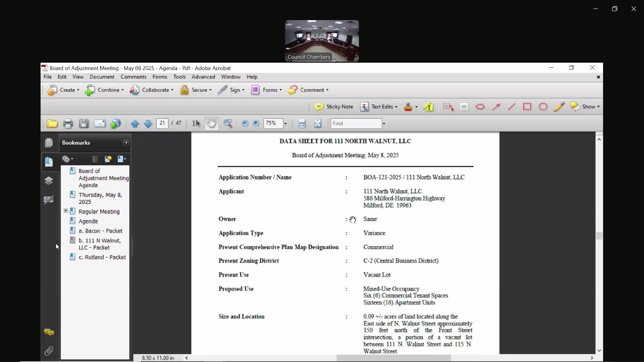Open the Show dropdown menu
The image size is (644, 362).
pyautogui.click(x=589, y=107)
